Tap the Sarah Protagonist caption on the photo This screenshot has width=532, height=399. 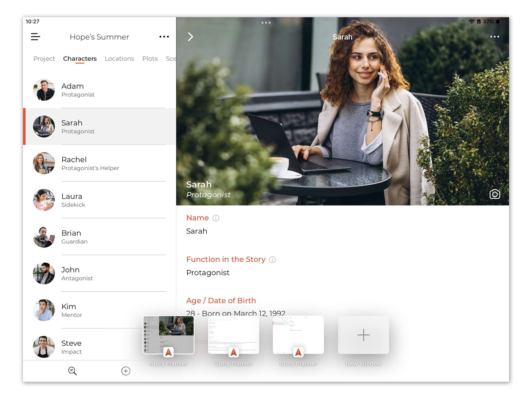point(208,190)
